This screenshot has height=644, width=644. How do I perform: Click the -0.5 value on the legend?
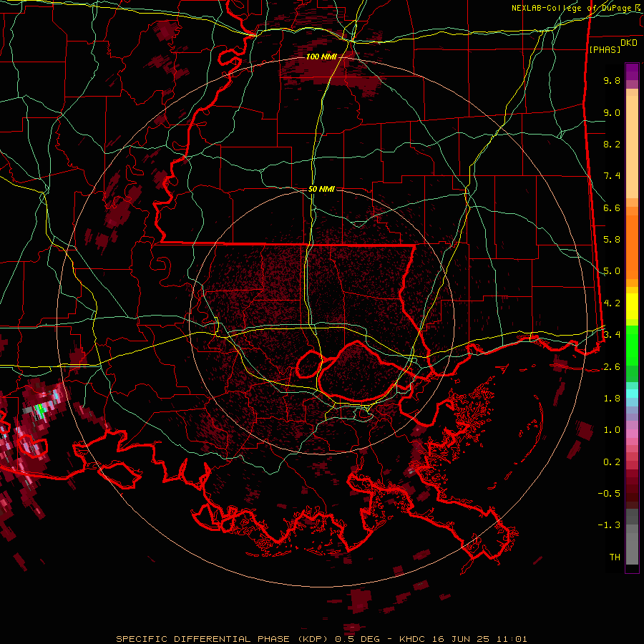click(x=609, y=494)
